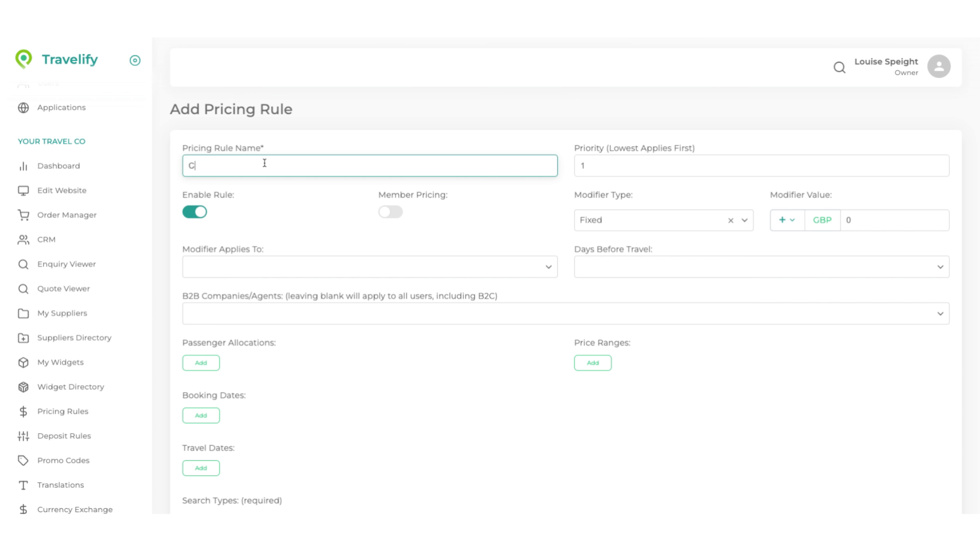This screenshot has height=551, width=980.
Task: Click the Priority input field
Action: 761,166
